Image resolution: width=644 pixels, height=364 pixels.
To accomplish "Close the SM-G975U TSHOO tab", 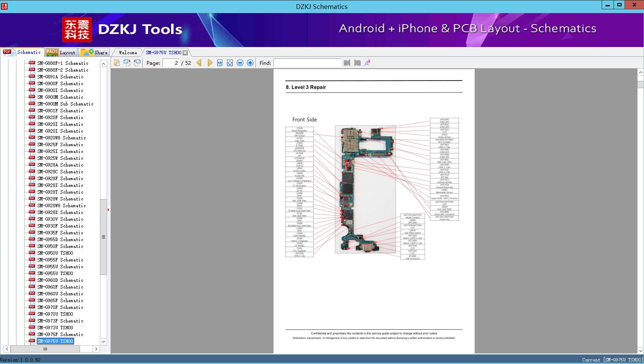I will click(185, 53).
